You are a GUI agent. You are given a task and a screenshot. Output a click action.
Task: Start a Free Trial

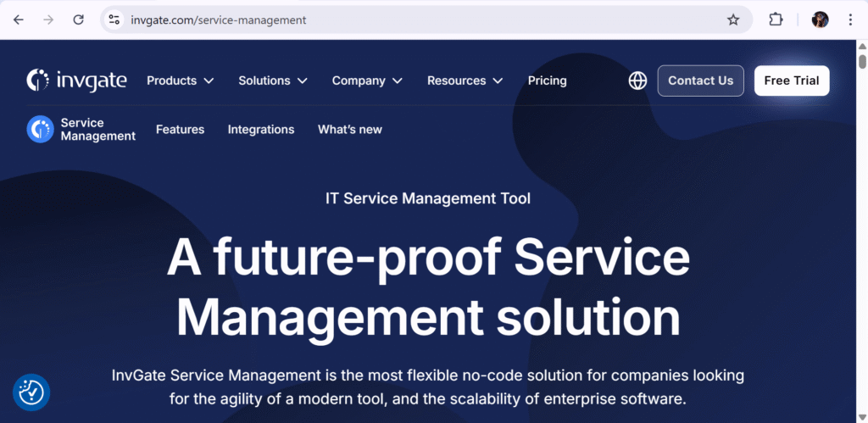coord(792,81)
